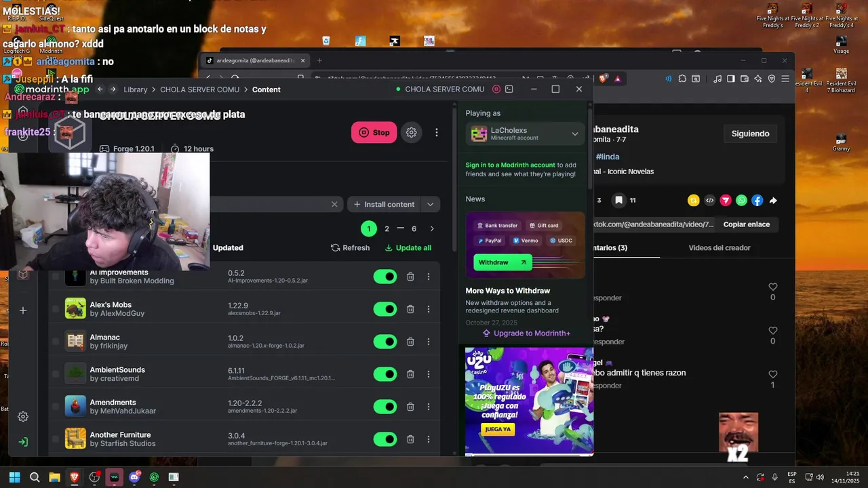This screenshot has width=868, height=488.
Task: Delete Another Furniture mod trash icon
Action: [x=410, y=439]
